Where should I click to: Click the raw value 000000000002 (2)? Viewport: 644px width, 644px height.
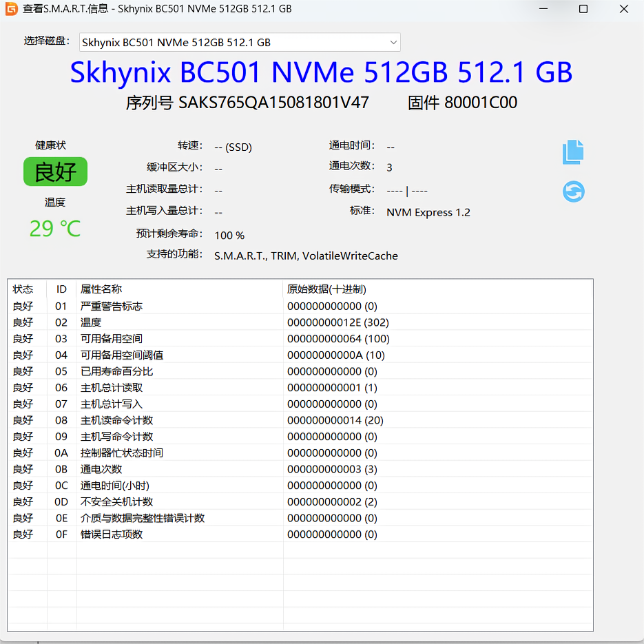332,501
